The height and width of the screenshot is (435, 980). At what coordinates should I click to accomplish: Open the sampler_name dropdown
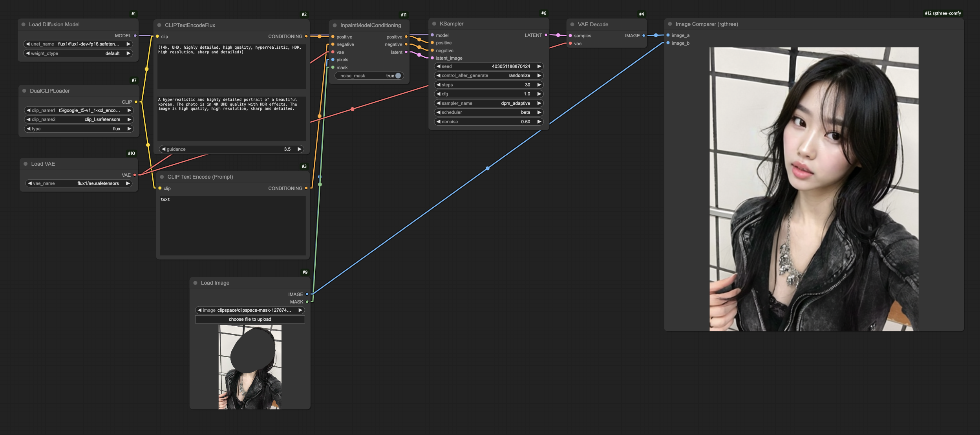pyautogui.click(x=489, y=103)
